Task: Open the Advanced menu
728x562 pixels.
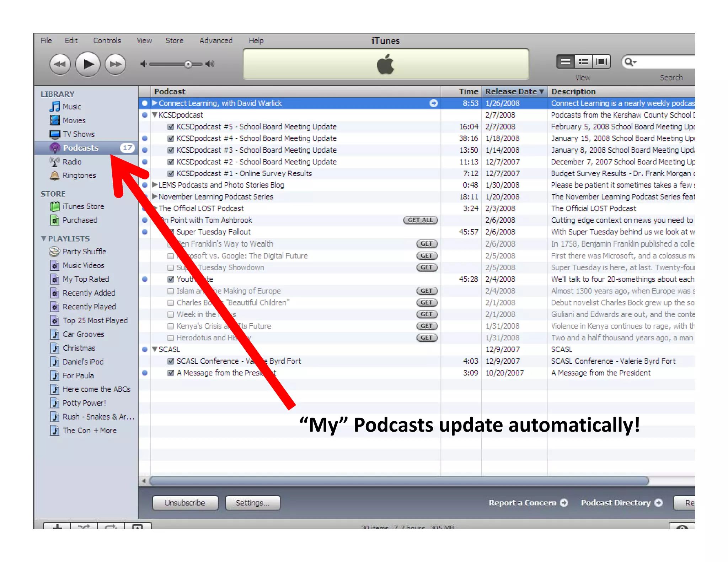Action: click(x=216, y=40)
